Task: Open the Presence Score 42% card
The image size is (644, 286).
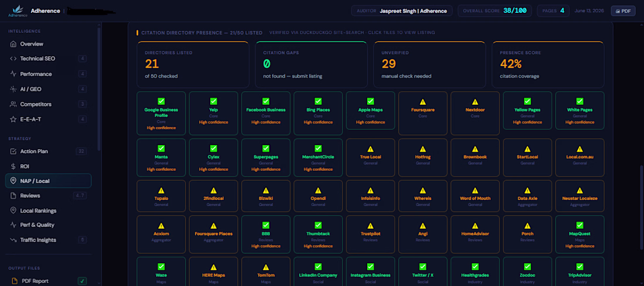Action: (x=548, y=64)
